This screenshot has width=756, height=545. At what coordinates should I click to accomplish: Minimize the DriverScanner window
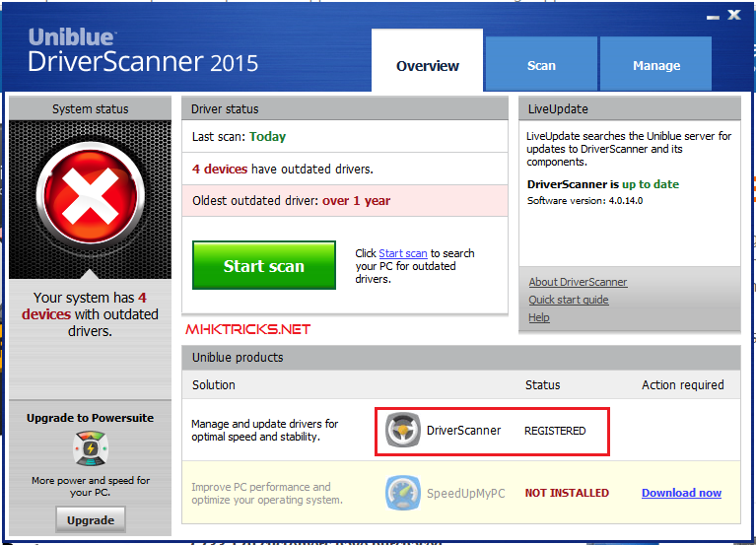click(x=713, y=17)
